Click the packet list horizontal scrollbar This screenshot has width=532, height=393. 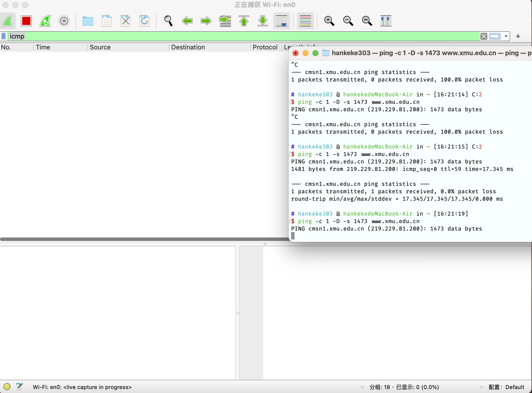[144, 239]
